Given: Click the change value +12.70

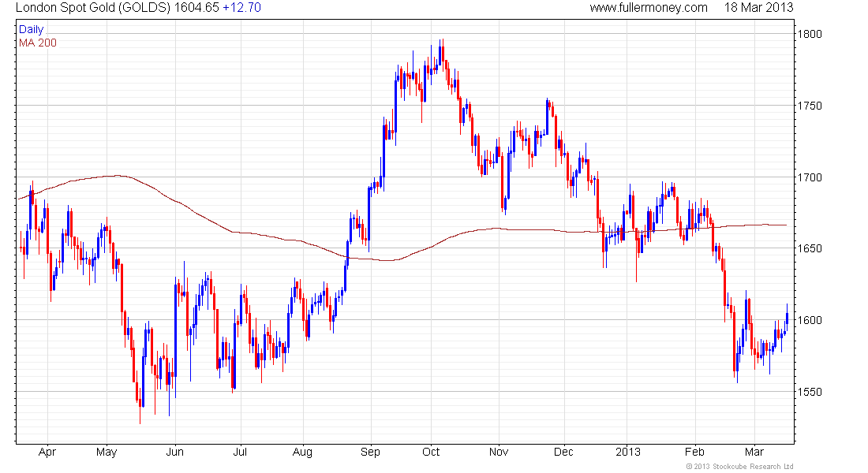Looking at the screenshot, I should coord(241,8).
